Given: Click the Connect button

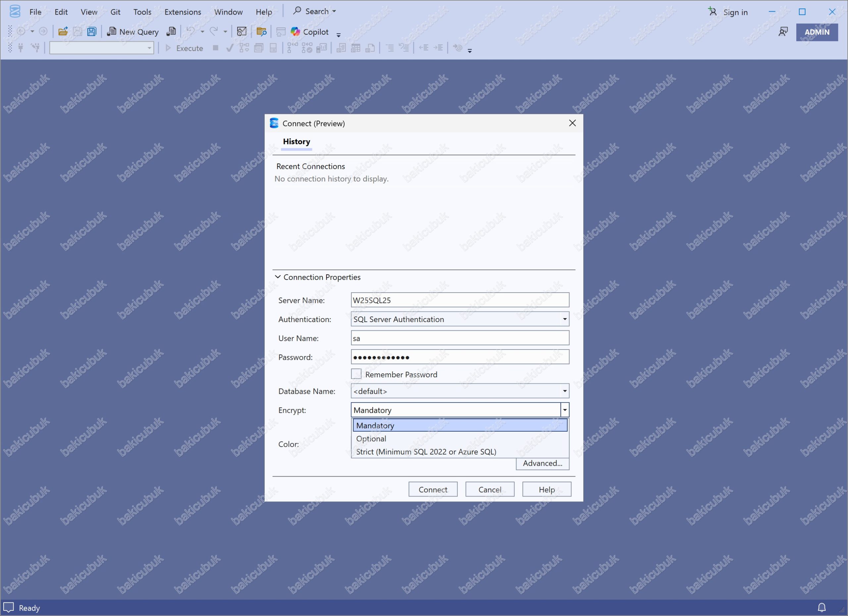Looking at the screenshot, I should click(x=433, y=489).
